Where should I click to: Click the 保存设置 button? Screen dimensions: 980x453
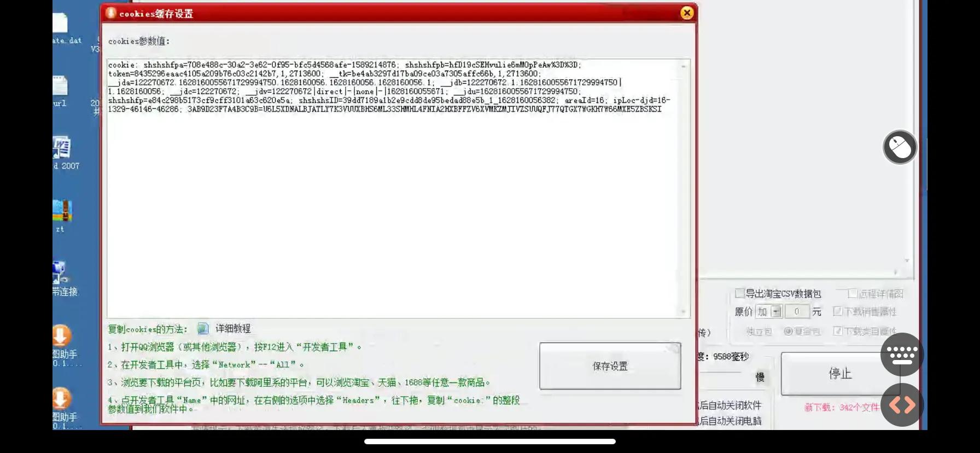[x=610, y=366]
